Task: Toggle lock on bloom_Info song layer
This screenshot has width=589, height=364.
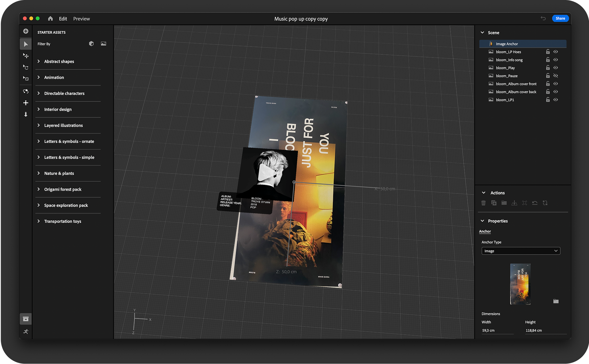Action: 548,60
